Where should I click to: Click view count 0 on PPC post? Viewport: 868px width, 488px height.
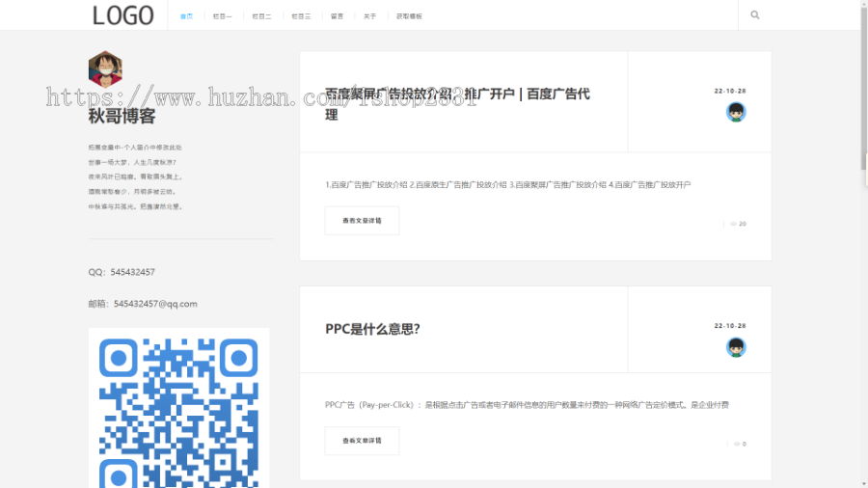click(740, 444)
